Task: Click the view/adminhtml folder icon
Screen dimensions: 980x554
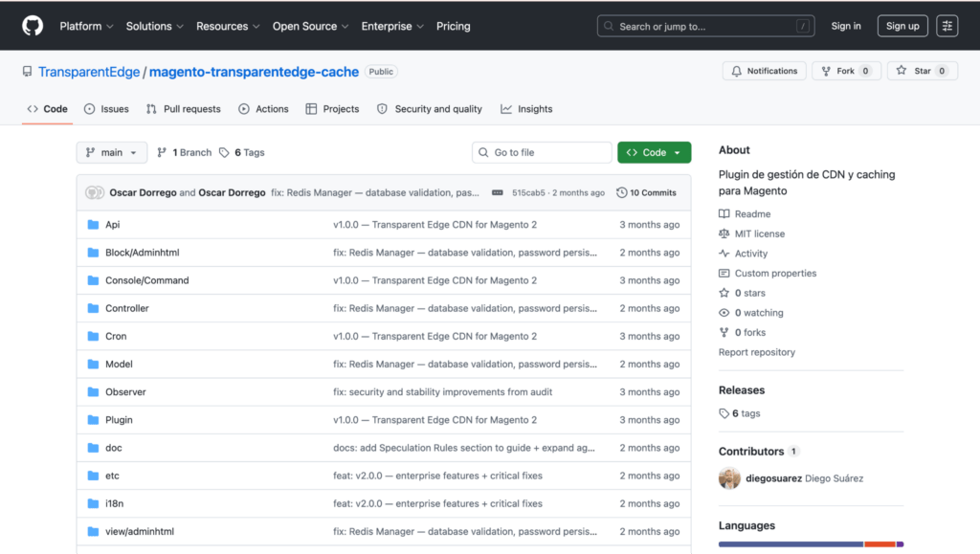Action: click(x=93, y=532)
